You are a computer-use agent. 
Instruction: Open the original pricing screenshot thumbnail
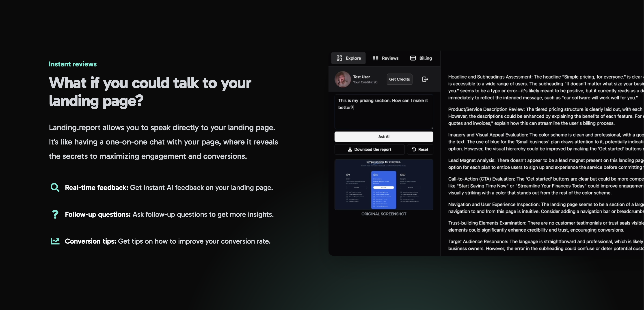click(x=383, y=185)
